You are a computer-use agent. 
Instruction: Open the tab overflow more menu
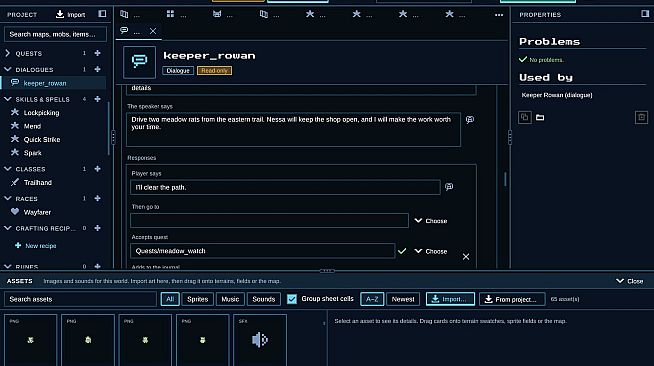(499, 15)
